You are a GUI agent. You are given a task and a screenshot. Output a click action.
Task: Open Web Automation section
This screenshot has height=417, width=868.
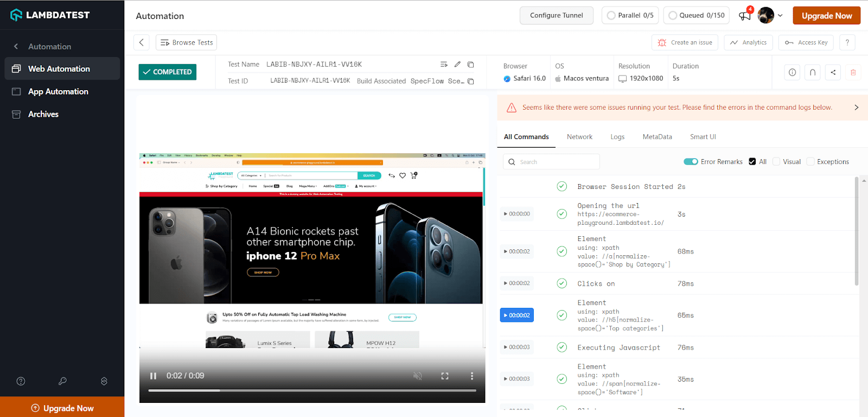point(62,68)
